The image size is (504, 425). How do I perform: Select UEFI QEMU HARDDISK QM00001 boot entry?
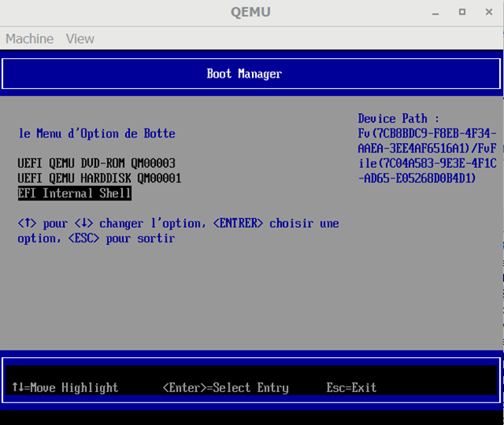tap(99, 178)
